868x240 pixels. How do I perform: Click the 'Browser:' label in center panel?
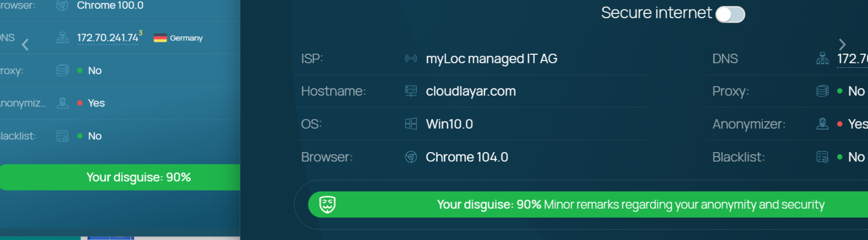pos(327,157)
